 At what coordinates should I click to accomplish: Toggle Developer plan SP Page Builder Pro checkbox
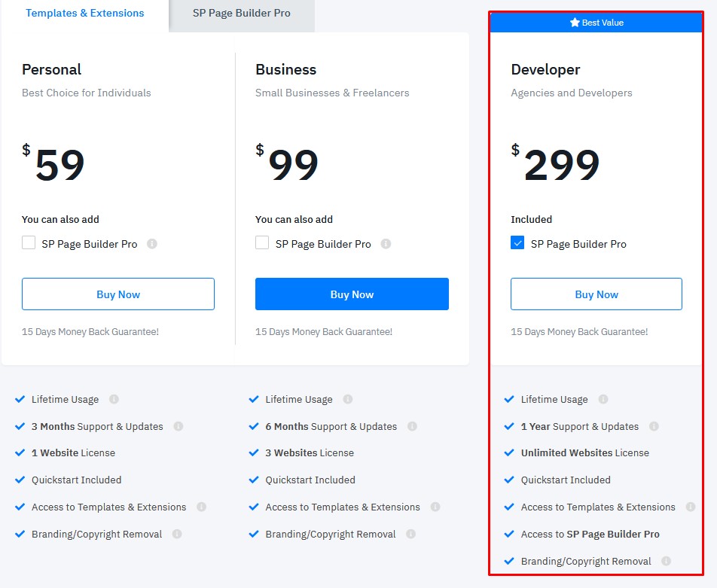pos(517,243)
